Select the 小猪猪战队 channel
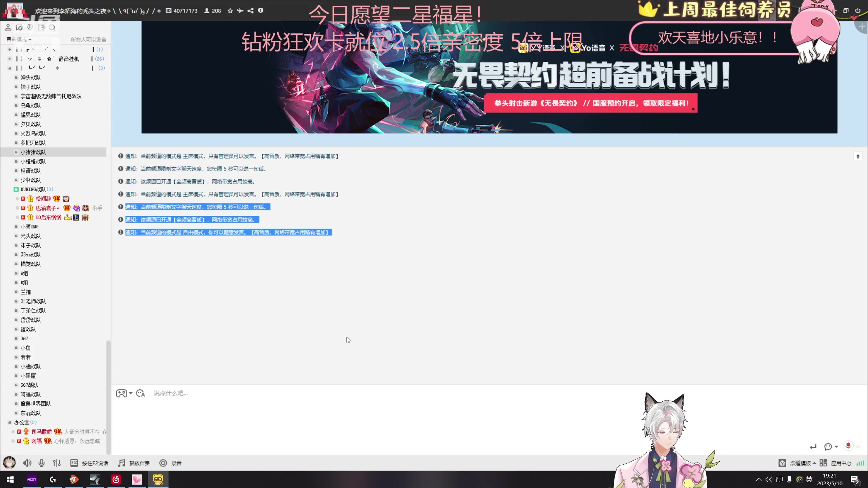This screenshot has height=488, width=868. 33,152
